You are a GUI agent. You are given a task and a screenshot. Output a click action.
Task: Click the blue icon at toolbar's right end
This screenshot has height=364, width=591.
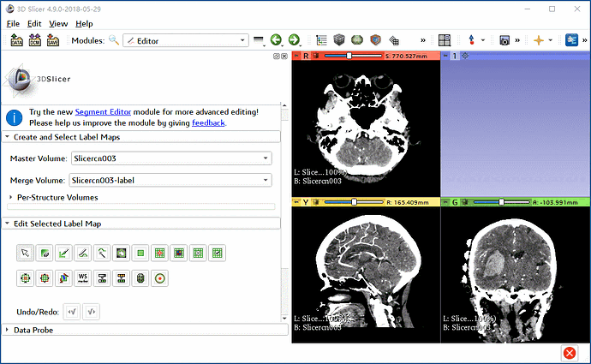(572, 40)
